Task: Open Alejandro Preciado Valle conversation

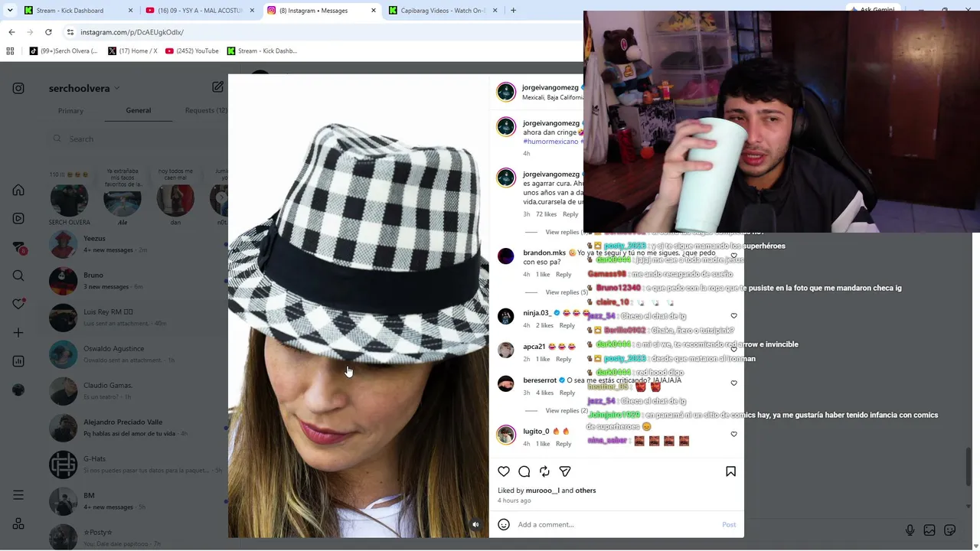Action: pos(138,428)
